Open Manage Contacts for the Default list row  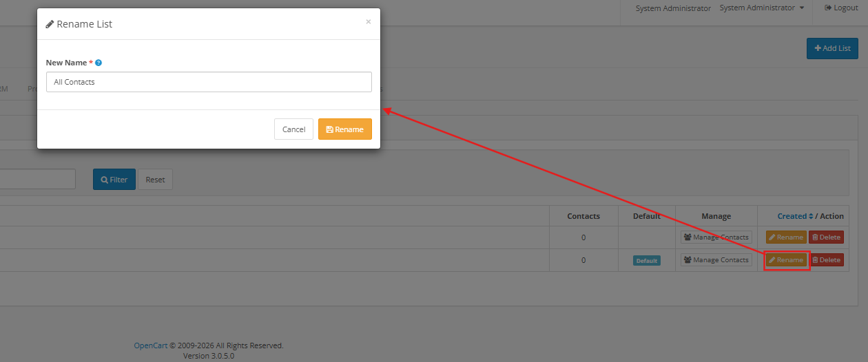(716, 260)
